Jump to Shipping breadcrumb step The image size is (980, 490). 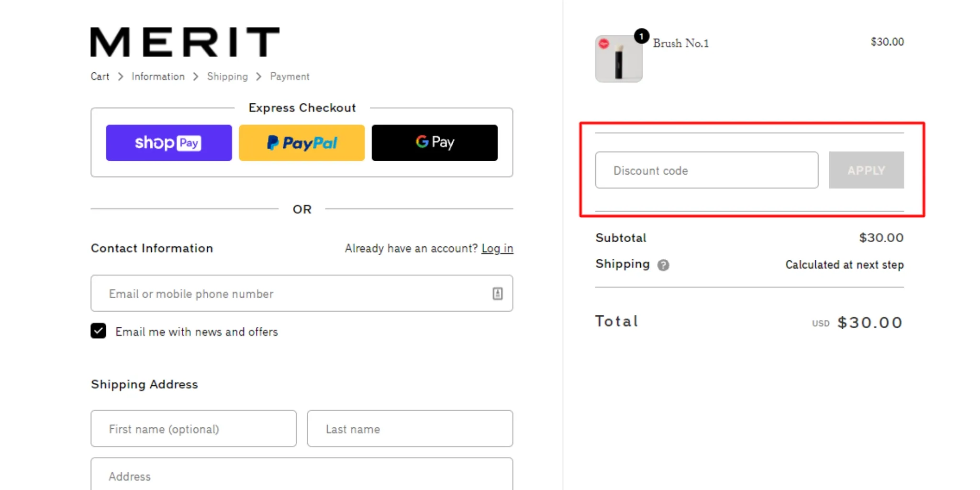(x=227, y=77)
